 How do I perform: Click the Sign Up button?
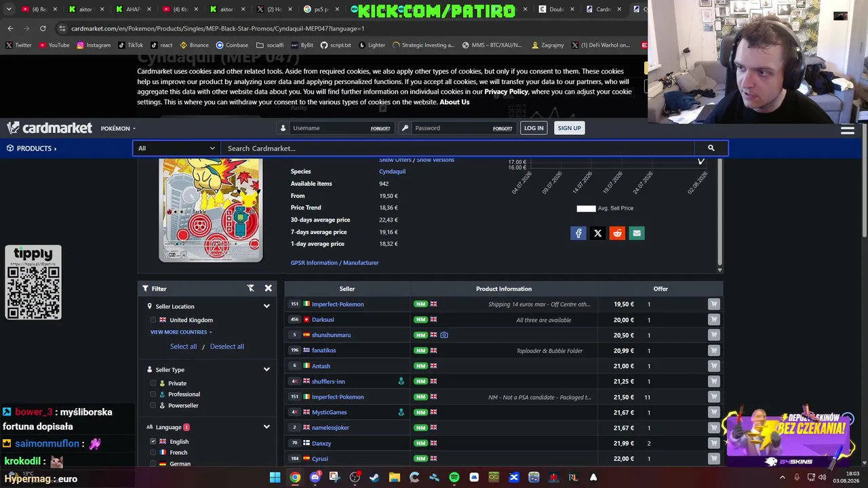(569, 128)
